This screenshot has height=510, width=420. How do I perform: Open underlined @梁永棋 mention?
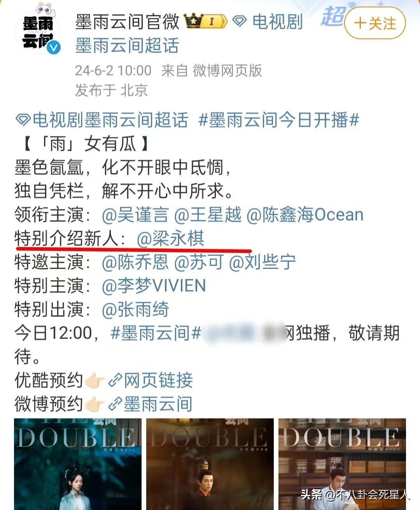(170, 238)
